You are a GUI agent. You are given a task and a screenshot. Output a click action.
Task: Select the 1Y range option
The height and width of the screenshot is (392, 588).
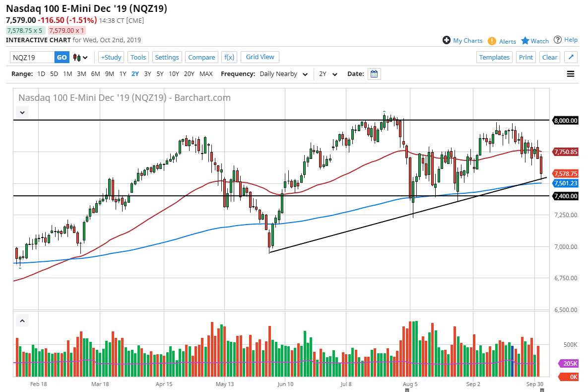tap(123, 74)
